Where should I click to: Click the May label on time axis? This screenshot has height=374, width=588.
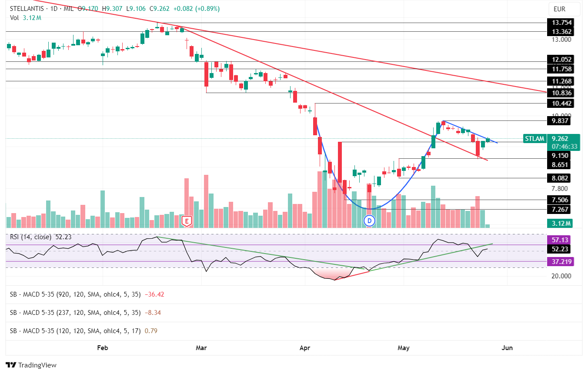[404, 348]
